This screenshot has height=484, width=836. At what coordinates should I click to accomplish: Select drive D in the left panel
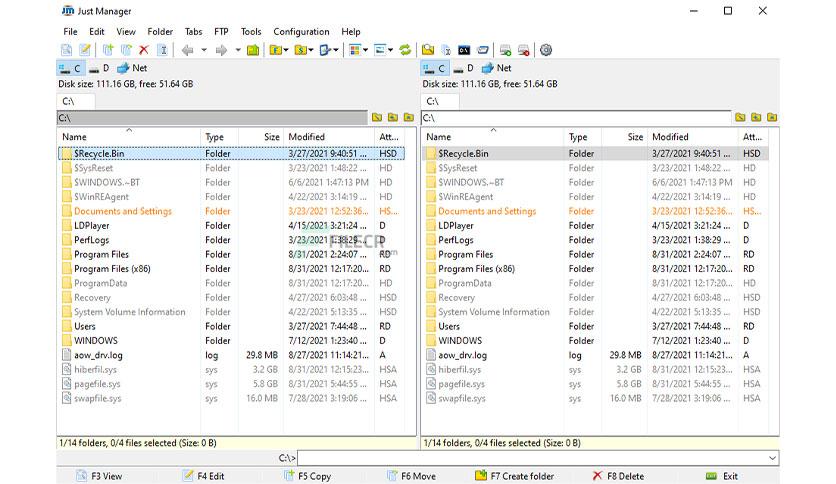[x=99, y=68]
